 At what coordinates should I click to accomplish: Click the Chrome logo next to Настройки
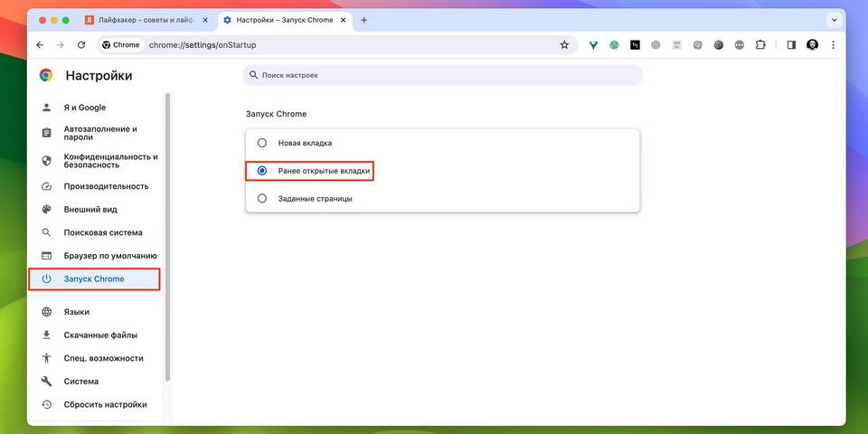pos(46,75)
